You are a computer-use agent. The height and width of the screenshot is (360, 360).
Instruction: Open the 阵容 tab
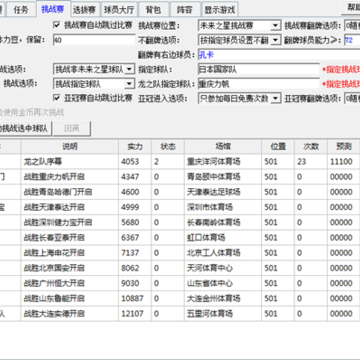click(185, 10)
